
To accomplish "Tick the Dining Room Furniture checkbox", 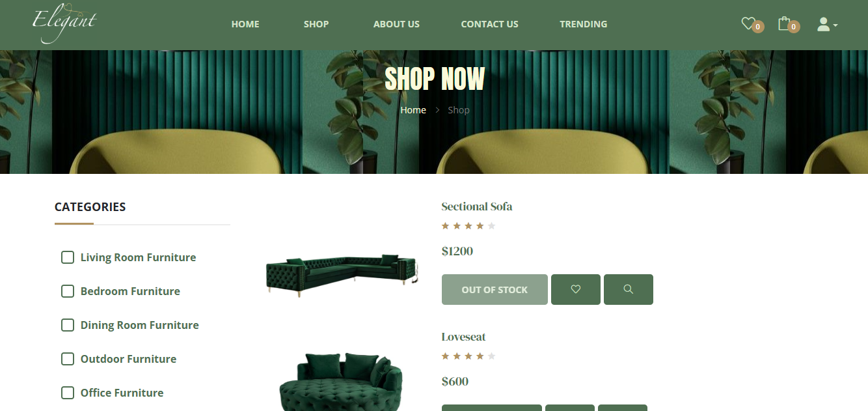I will click(x=68, y=325).
